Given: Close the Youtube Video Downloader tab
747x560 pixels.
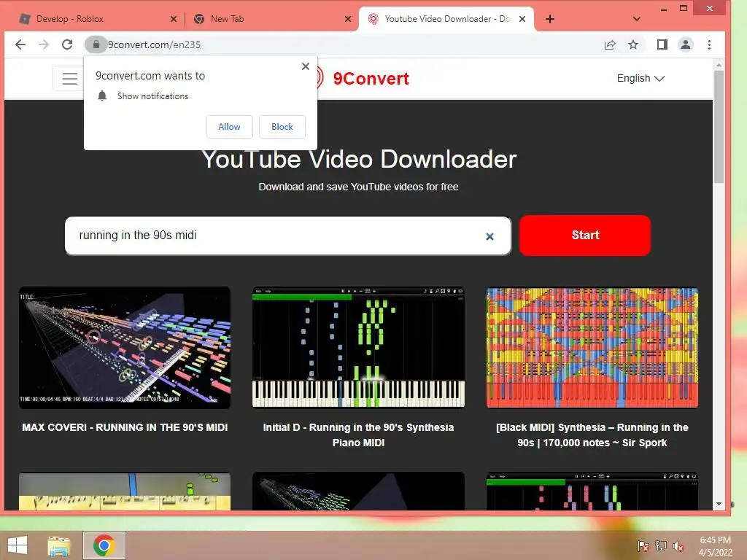Looking at the screenshot, I should pyautogui.click(x=522, y=19).
